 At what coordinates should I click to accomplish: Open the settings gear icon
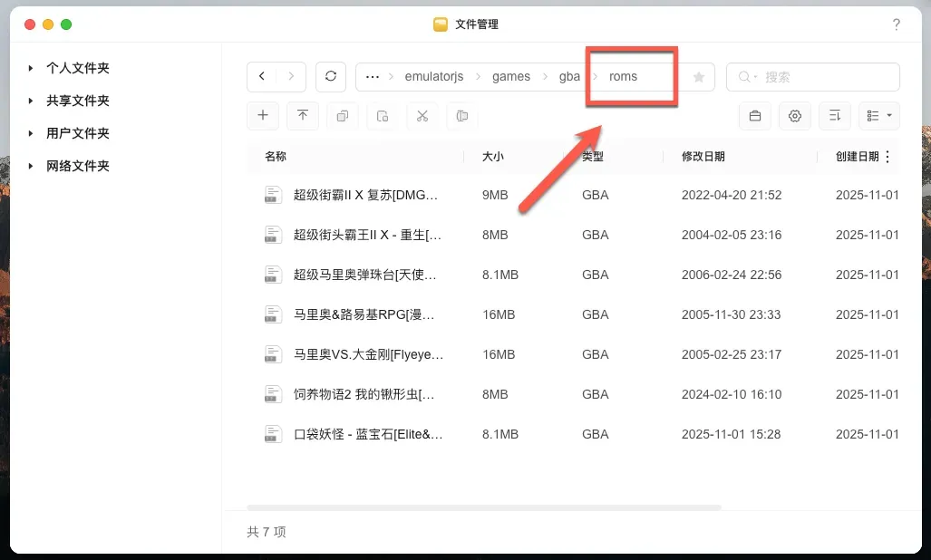(x=795, y=115)
